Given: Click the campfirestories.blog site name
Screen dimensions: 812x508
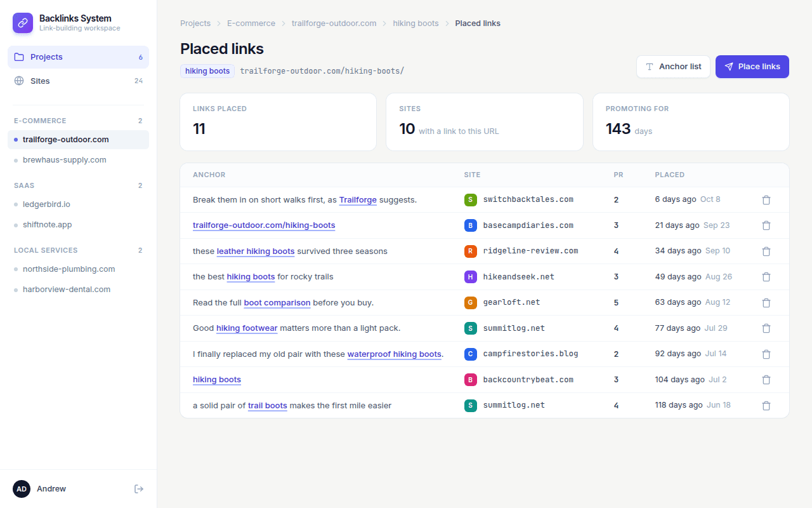Looking at the screenshot, I should point(530,354).
